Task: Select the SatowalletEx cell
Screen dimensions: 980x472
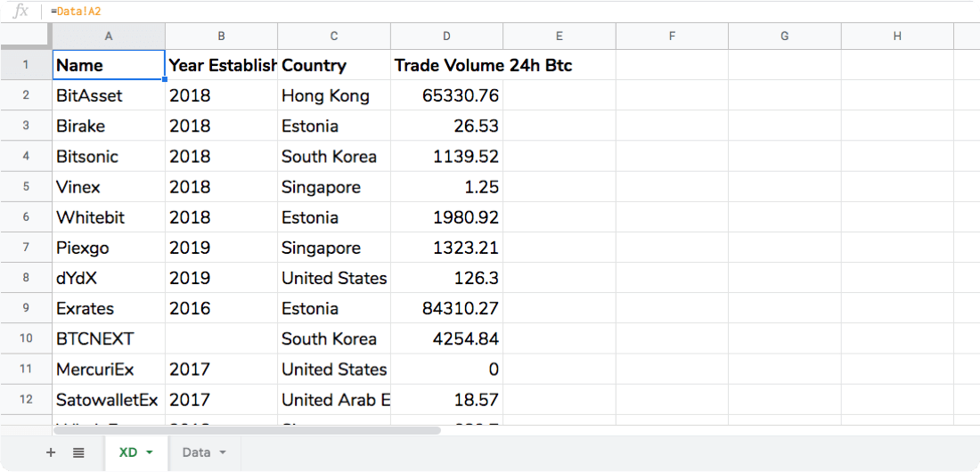Action: 109,399
